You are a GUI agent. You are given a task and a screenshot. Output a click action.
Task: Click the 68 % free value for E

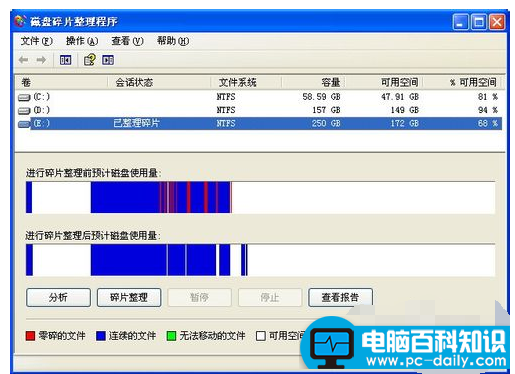[488, 123]
